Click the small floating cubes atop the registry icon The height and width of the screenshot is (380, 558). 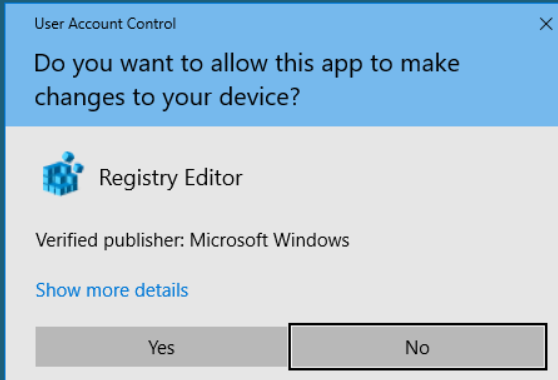click(73, 161)
